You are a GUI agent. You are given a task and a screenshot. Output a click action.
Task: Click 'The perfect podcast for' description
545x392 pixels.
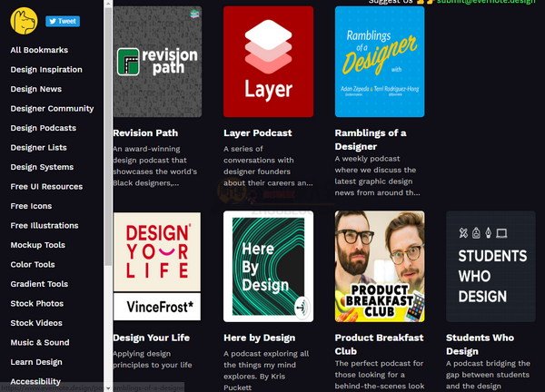(x=380, y=375)
